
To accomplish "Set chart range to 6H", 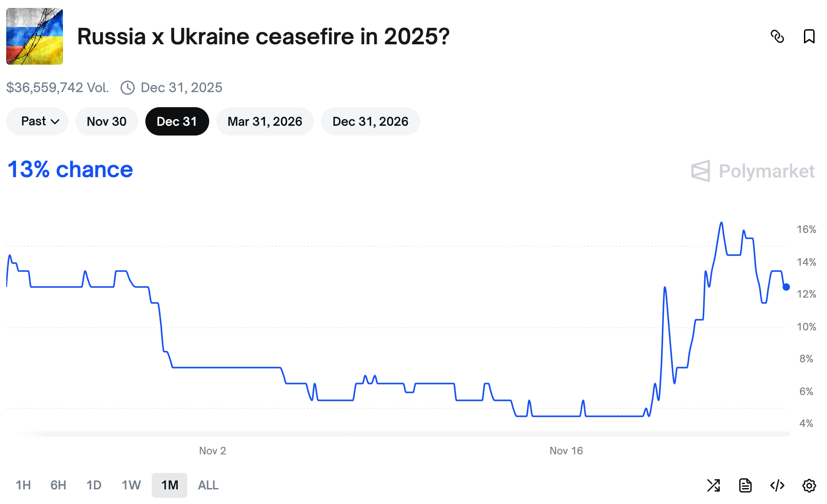I will pyautogui.click(x=58, y=485).
